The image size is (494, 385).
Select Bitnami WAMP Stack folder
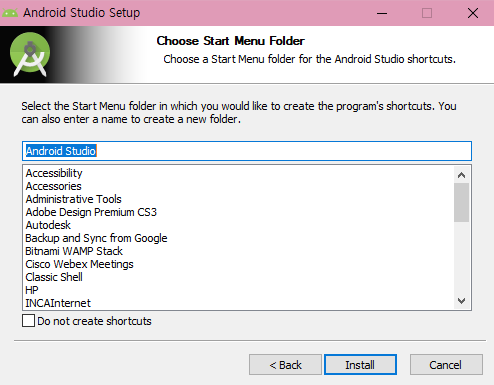point(74,251)
